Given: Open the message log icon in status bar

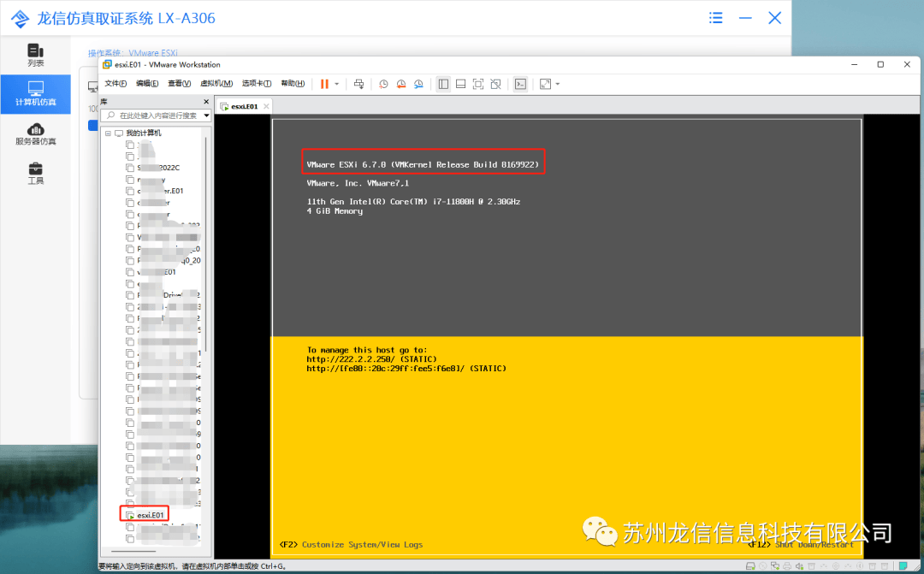Looking at the screenshot, I should click(x=903, y=566).
